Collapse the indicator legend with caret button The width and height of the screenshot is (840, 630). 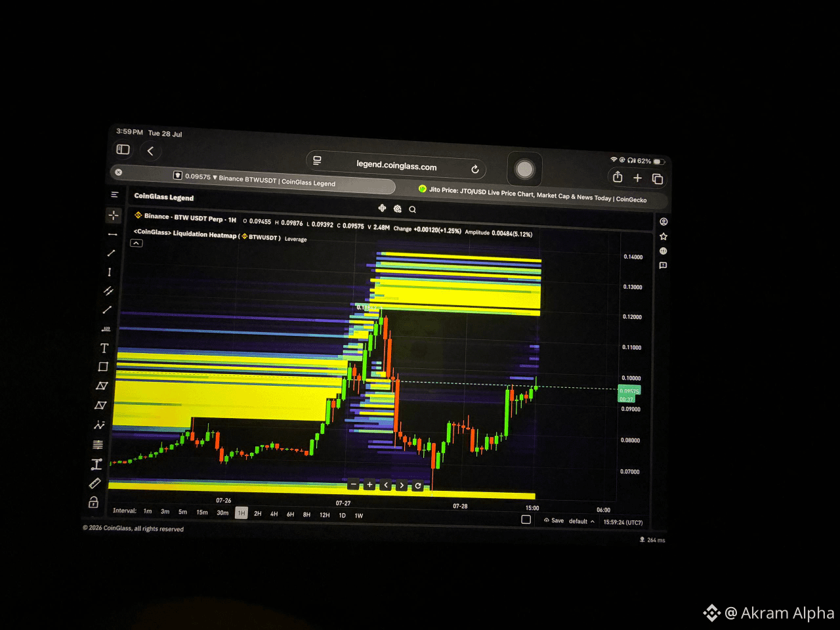(x=136, y=243)
